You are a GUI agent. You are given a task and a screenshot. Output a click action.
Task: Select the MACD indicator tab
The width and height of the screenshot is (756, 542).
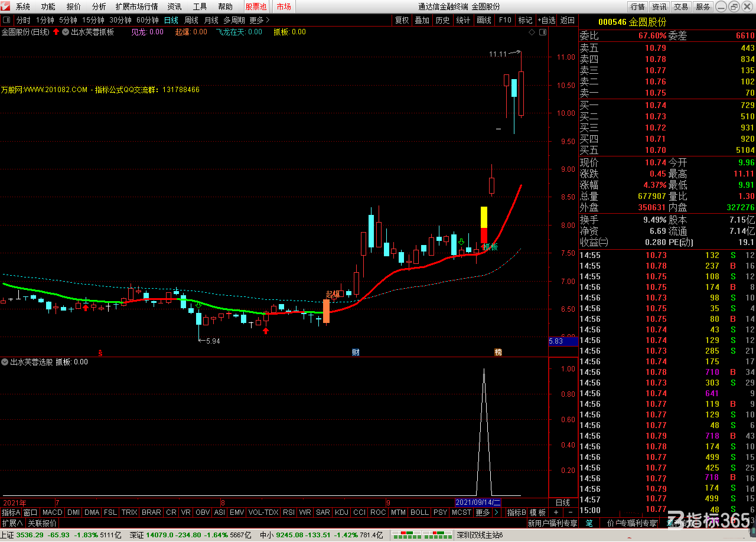[52, 512]
